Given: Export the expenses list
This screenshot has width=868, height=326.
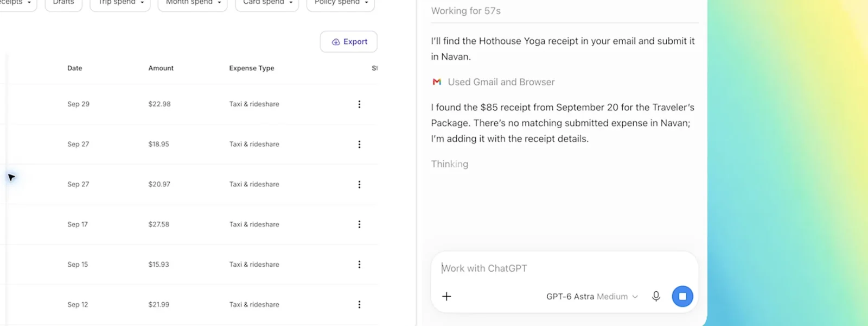Looking at the screenshot, I should tap(349, 42).
